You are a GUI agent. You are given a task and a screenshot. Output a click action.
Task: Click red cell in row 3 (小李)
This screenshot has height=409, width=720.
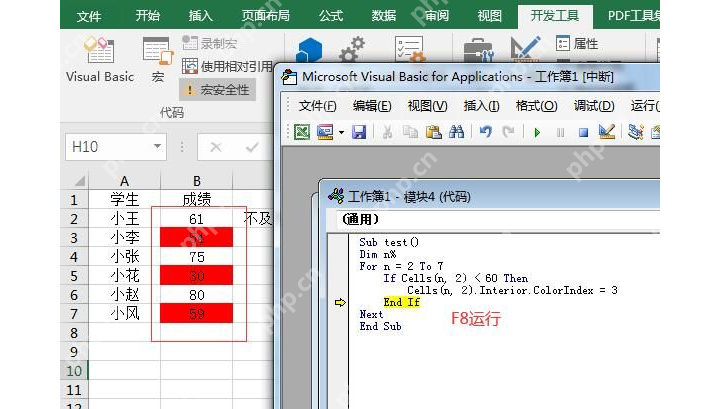[197, 238]
